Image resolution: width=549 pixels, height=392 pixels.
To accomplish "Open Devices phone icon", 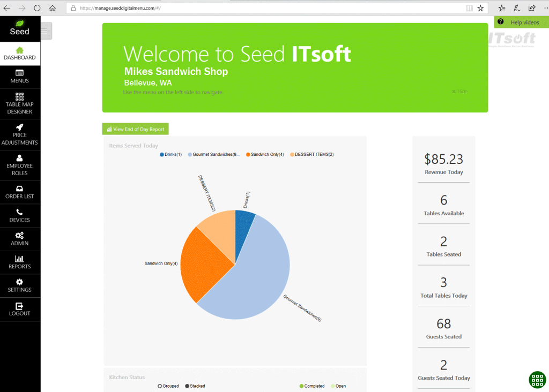I will [20, 212].
